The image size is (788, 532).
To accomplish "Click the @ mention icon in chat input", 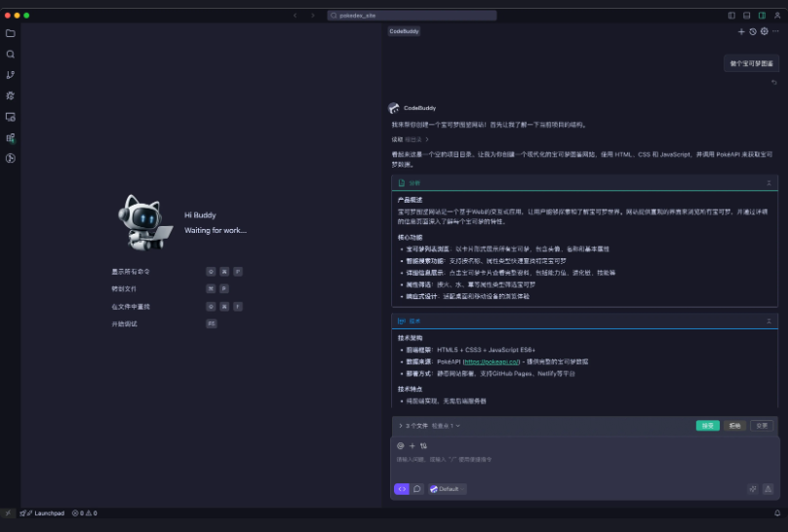I will [400, 445].
